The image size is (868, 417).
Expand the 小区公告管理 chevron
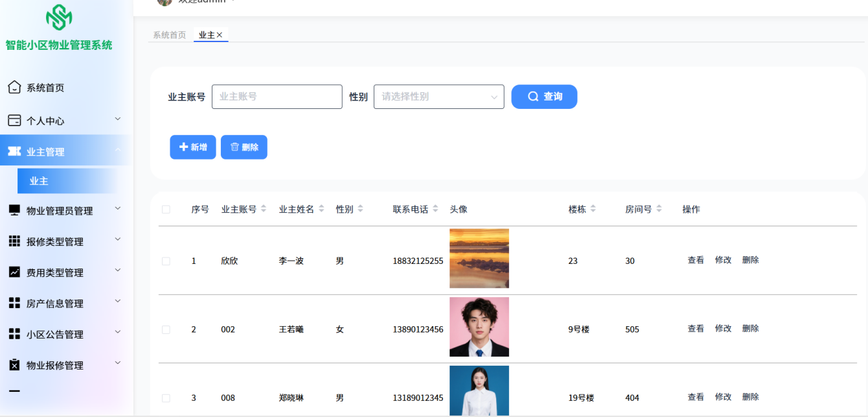click(118, 331)
